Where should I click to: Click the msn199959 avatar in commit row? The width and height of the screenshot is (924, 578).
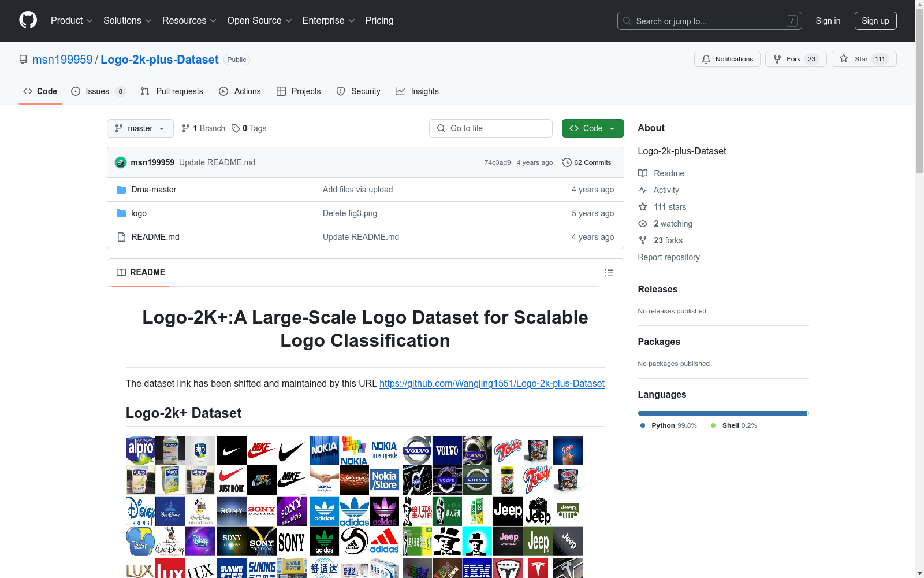[x=121, y=162]
